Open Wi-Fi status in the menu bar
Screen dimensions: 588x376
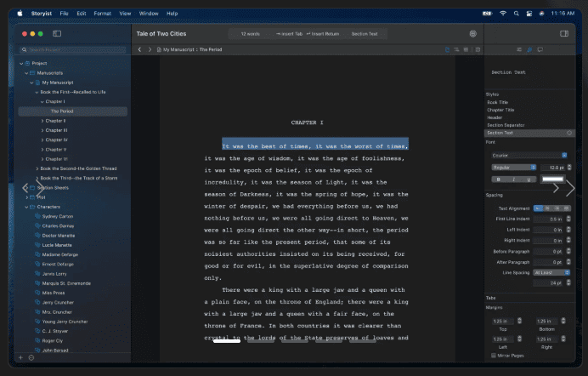point(503,14)
